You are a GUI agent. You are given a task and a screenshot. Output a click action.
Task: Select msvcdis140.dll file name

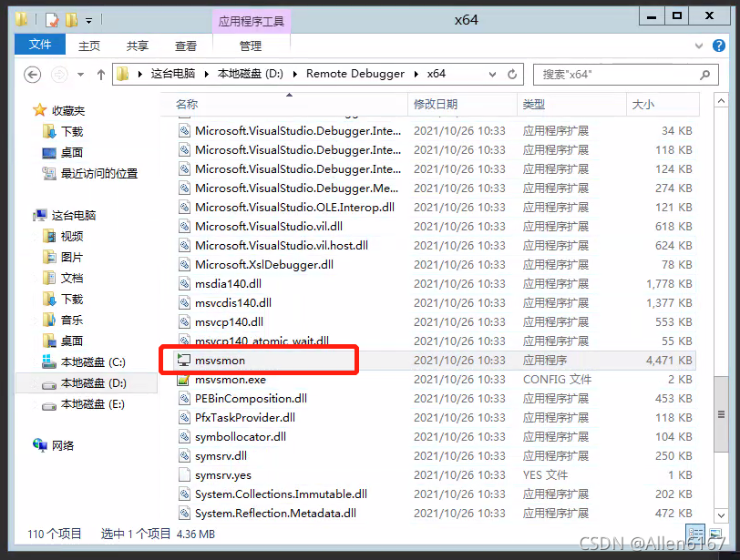tap(233, 303)
